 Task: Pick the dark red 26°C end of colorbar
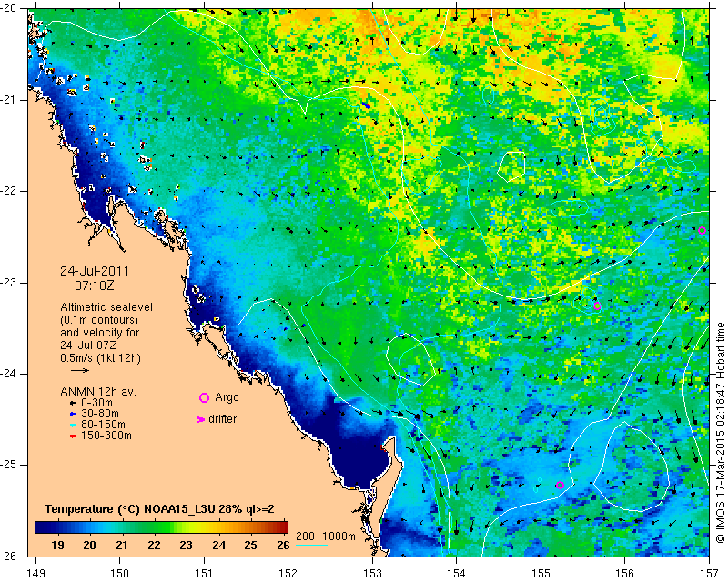285,527
